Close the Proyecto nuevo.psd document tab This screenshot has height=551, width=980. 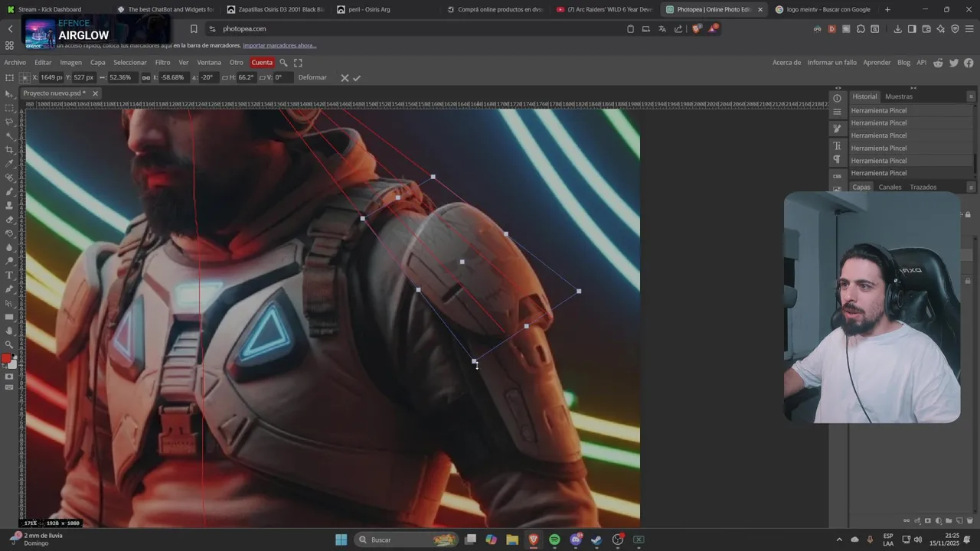click(95, 93)
